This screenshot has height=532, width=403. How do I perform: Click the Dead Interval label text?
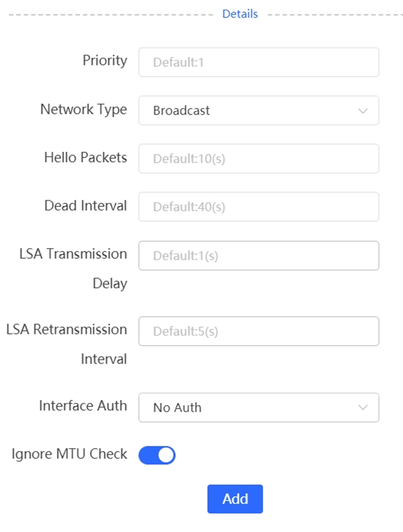tap(85, 206)
